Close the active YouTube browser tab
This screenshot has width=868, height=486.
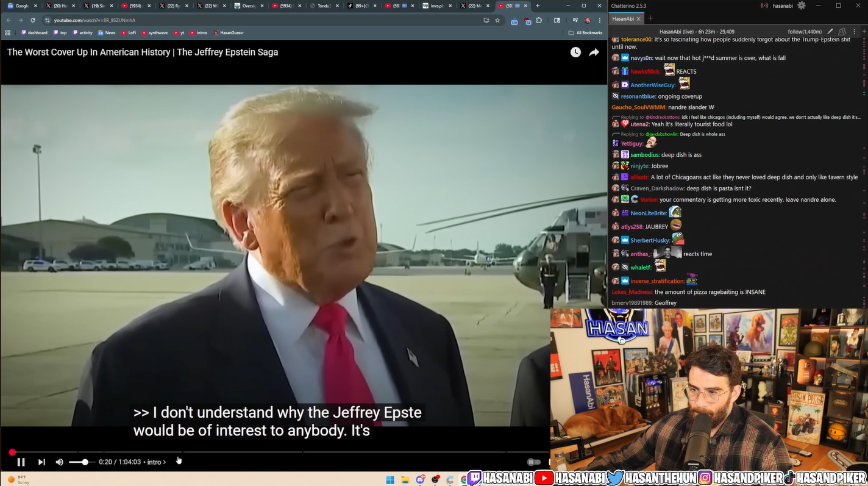(525, 5)
